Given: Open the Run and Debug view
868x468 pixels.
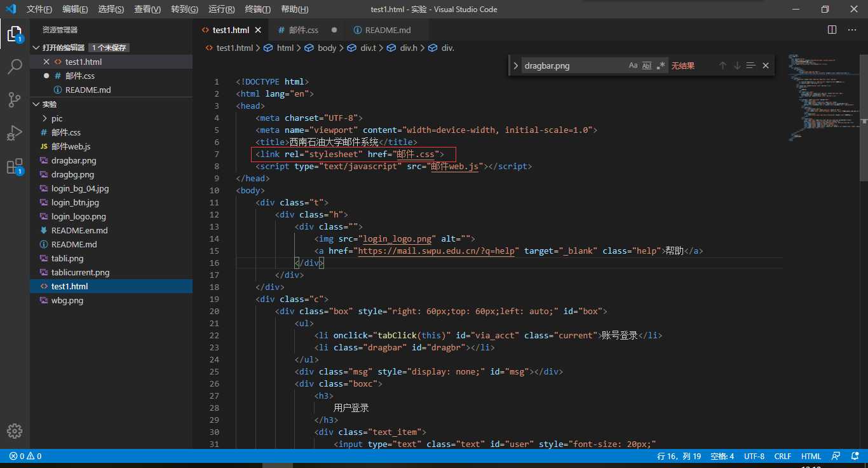Looking at the screenshot, I should coord(15,133).
